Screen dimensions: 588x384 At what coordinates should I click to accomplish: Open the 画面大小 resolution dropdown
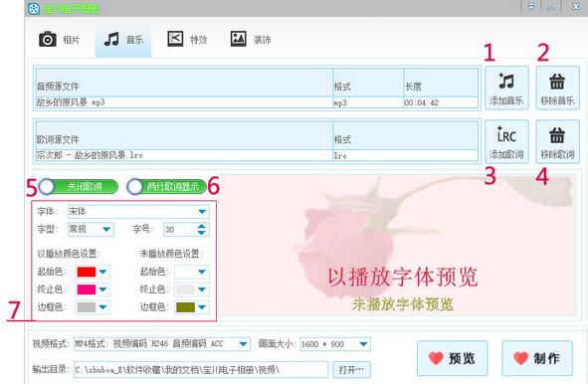[335, 344]
